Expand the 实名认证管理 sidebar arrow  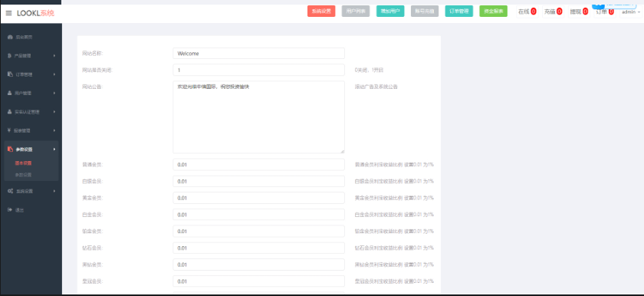coord(54,112)
